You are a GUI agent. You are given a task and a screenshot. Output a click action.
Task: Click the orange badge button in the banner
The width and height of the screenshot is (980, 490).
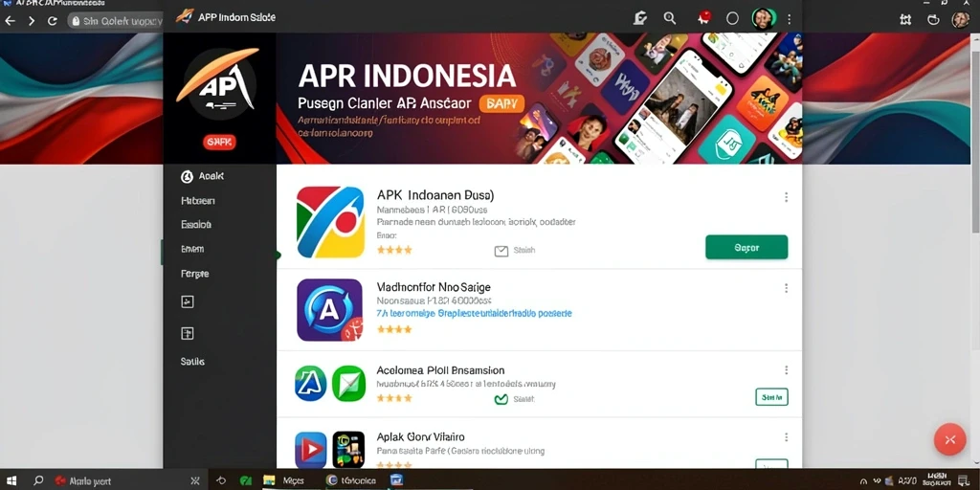[x=501, y=103]
